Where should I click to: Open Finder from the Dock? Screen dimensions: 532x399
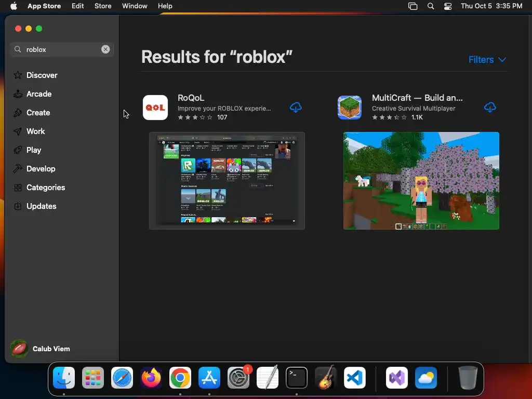coord(64,378)
